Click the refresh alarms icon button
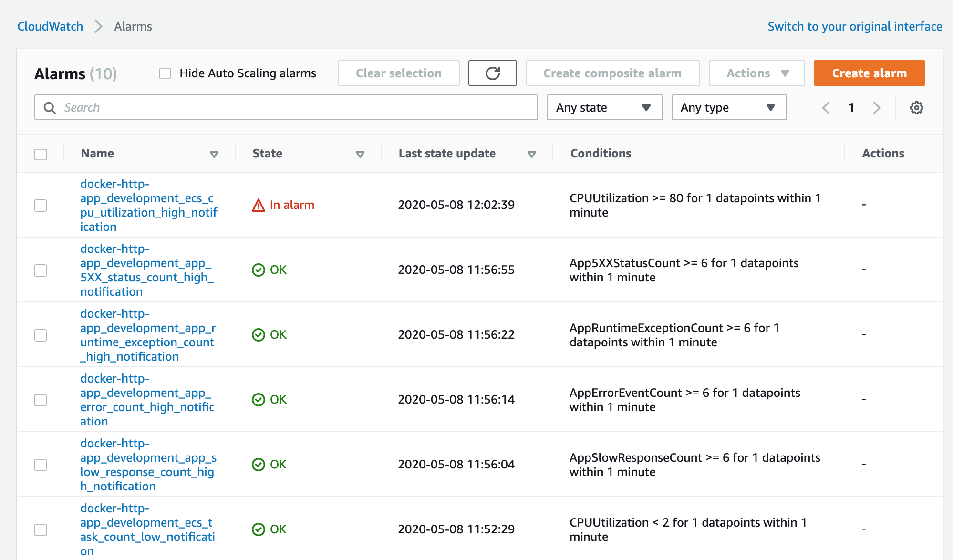This screenshot has width=953, height=560. pos(492,73)
